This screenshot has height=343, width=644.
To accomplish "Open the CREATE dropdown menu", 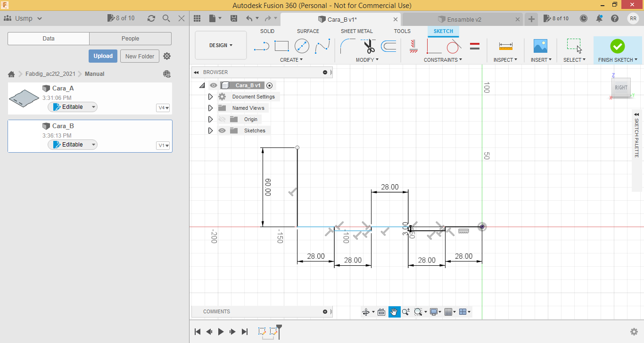I will (291, 60).
